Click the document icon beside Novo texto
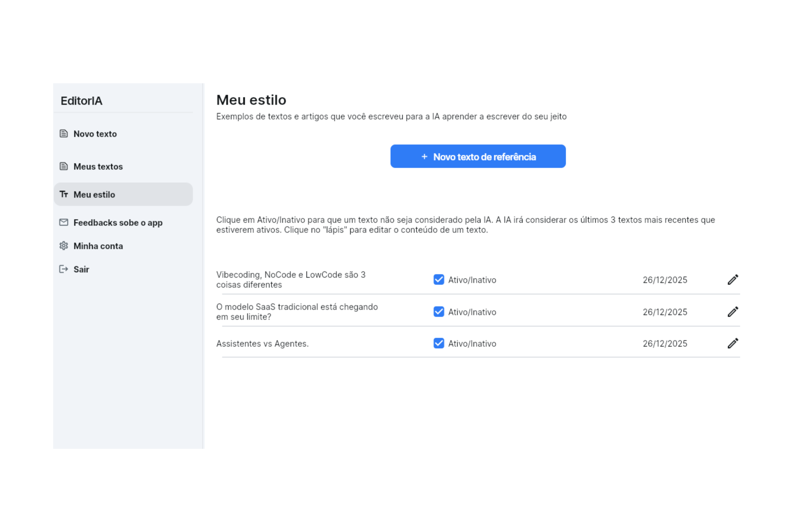Screen dimensions: 798x532 tap(64, 134)
